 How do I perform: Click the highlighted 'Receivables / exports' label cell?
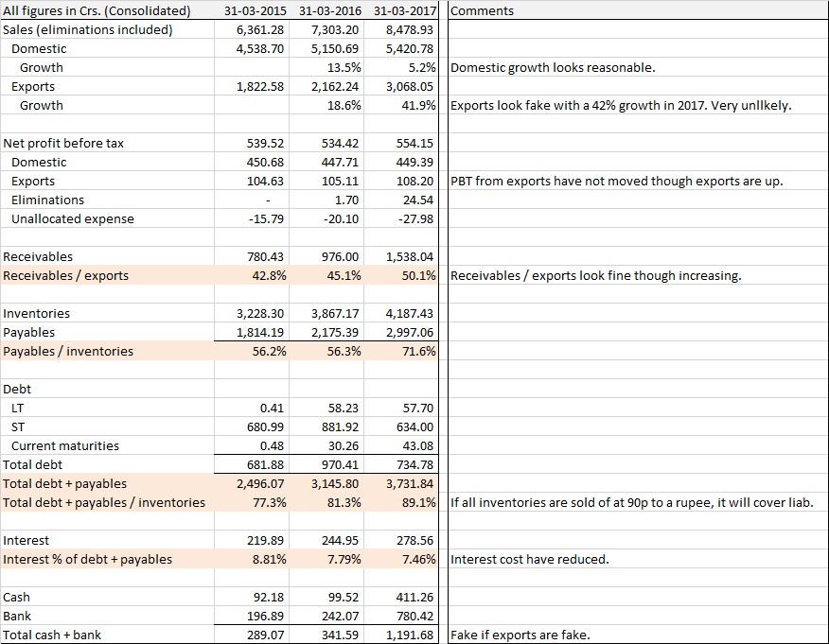[66, 275]
